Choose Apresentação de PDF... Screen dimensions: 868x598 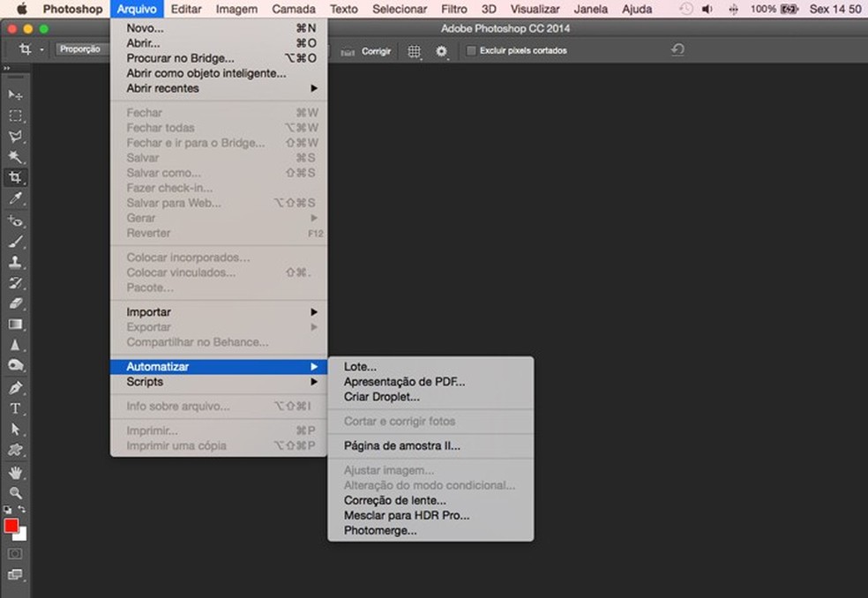click(430, 382)
